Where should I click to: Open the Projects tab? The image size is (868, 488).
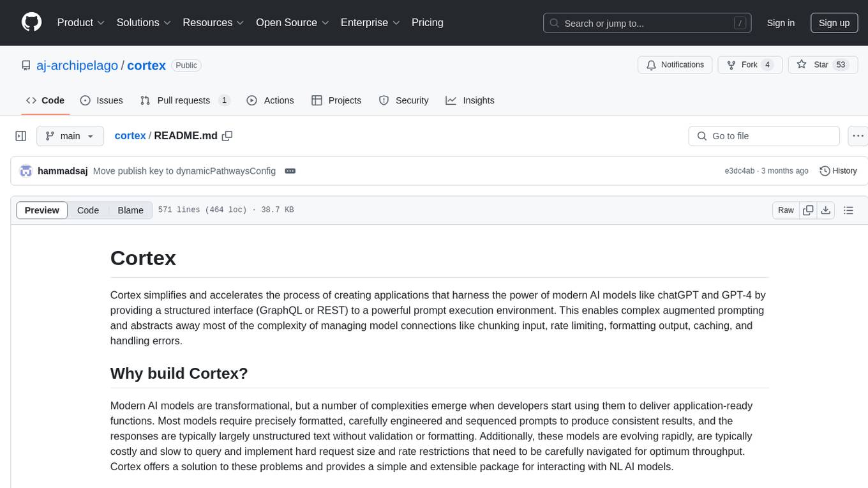point(336,100)
